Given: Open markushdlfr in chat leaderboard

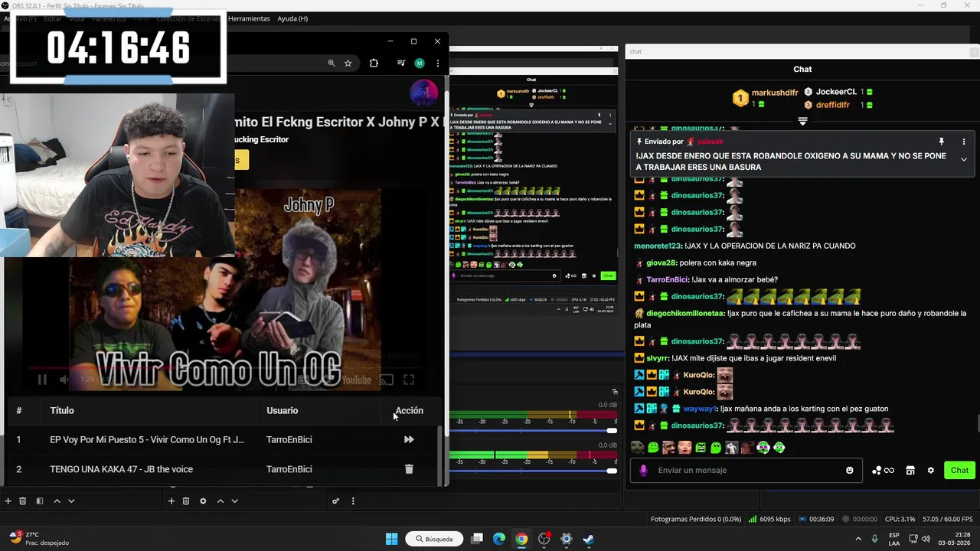Looking at the screenshot, I should coord(774,93).
